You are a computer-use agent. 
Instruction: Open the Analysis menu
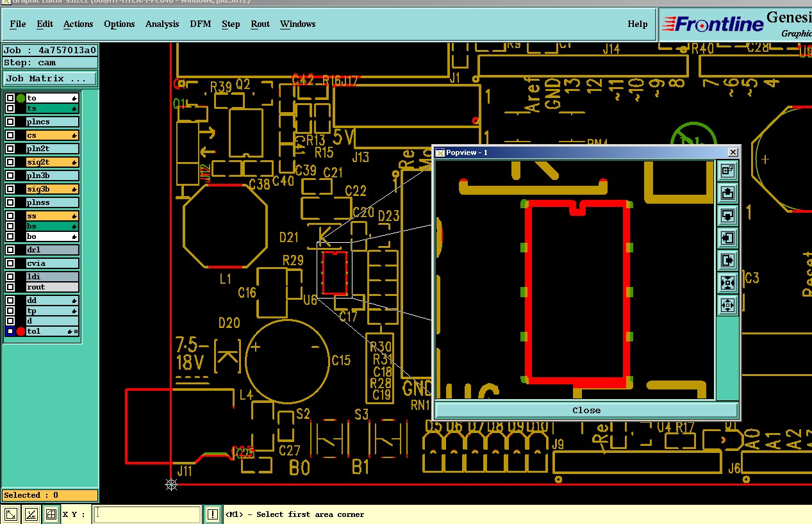click(x=162, y=24)
